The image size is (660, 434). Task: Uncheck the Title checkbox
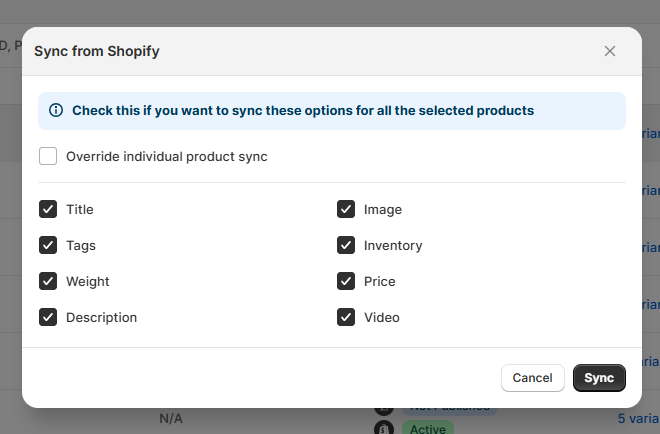tap(48, 209)
